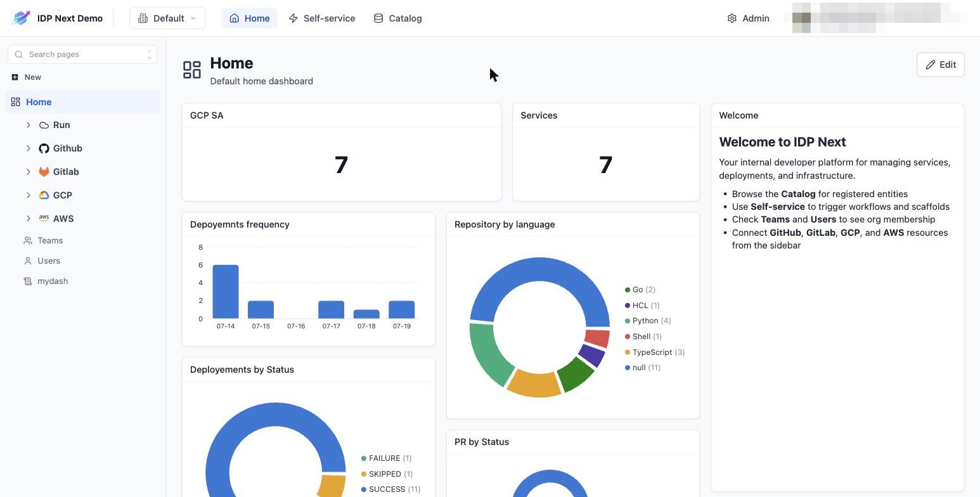Click the HCL legend color dot
Viewport: 980px width, 497px height.
click(x=628, y=306)
